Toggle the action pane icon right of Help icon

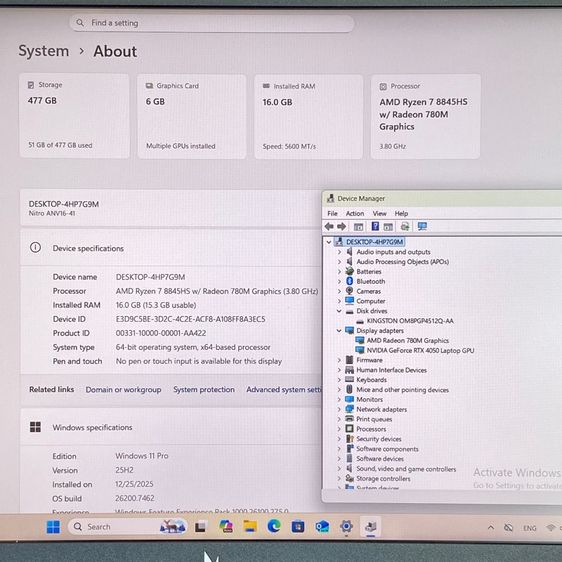pos(388,227)
